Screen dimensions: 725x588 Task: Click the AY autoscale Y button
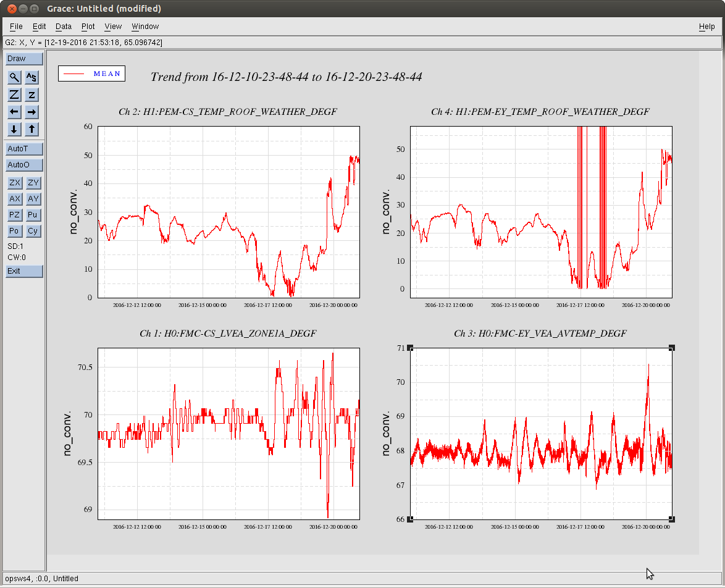[x=33, y=199]
